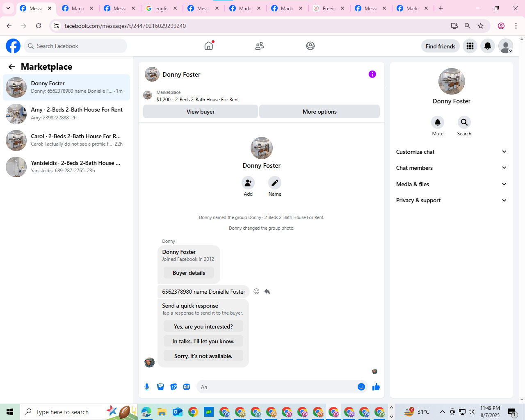Viewport: 525px width, 420px height.
Task: Open Carol 2-Beds 2-Bath conversation
Action: click(x=66, y=140)
